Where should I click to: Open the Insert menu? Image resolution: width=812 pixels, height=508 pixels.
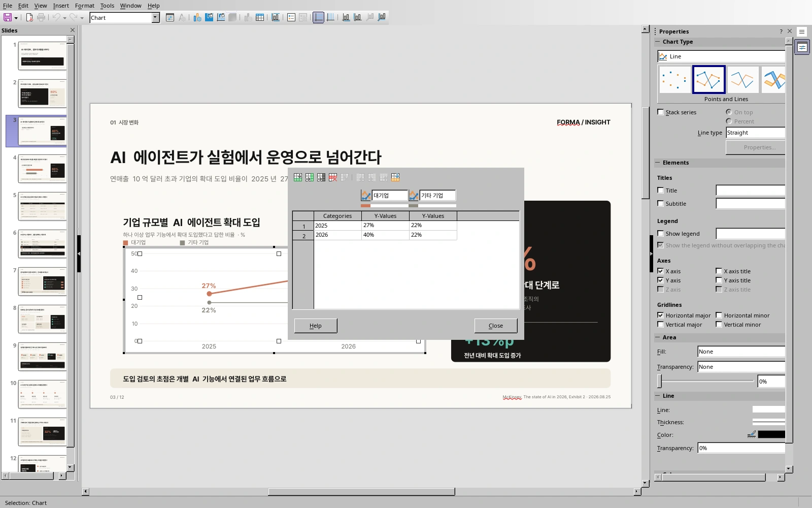point(61,6)
